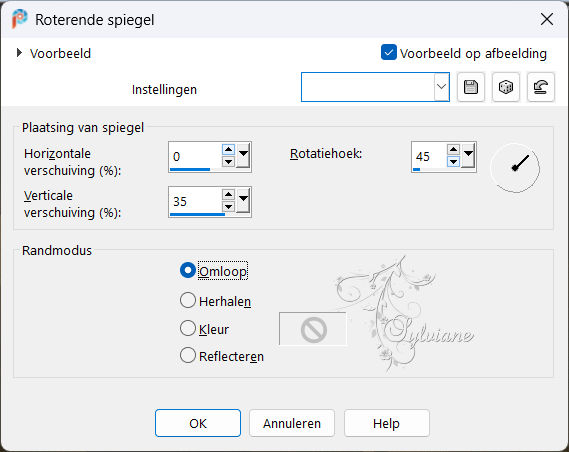The image size is (569, 452).
Task: Click the rotation angle dial control
Action: point(515,168)
